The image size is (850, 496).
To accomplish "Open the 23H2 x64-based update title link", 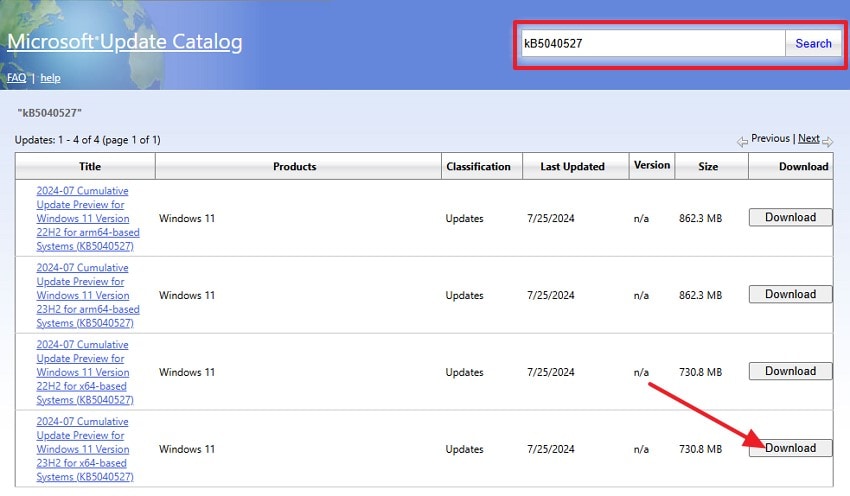I will (x=85, y=449).
